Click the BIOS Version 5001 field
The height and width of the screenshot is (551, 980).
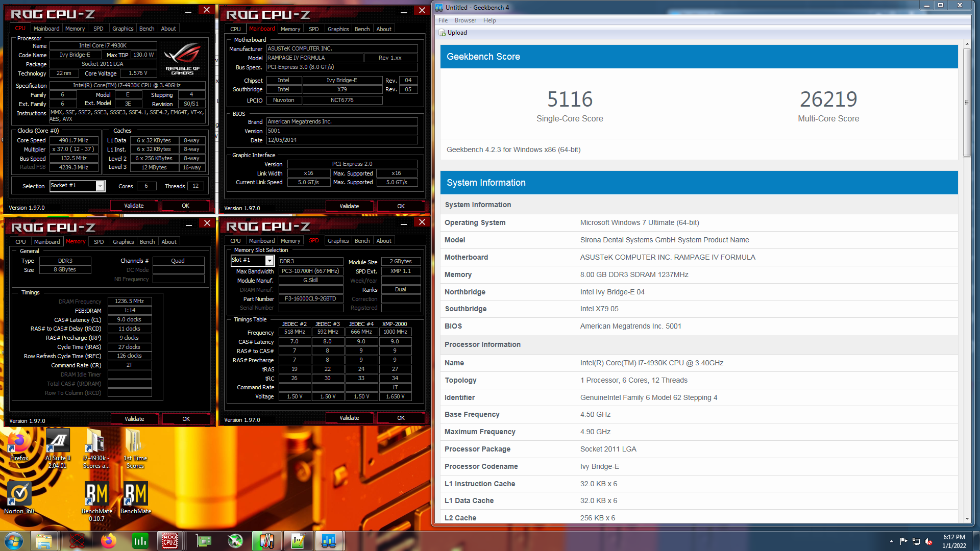click(342, 131)
